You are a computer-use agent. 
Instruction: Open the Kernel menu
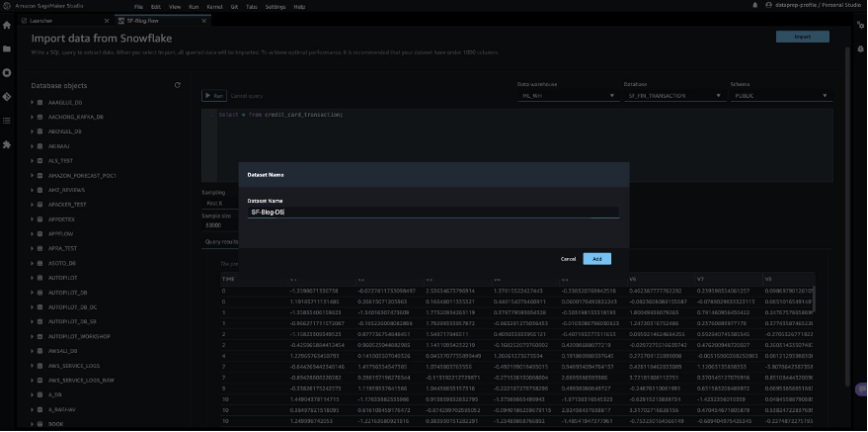coord(215,7)
